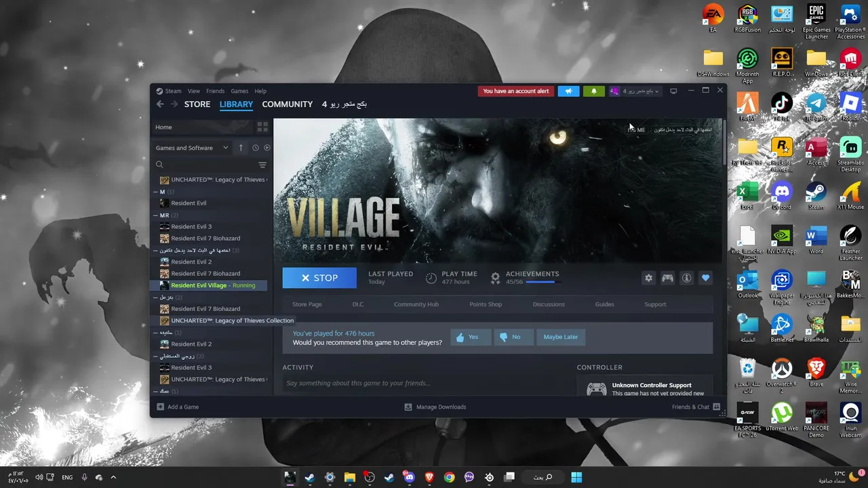The height and width of the screenshot is (488, 868).
Task: Open the Friends menu
Action: (216, 91)
